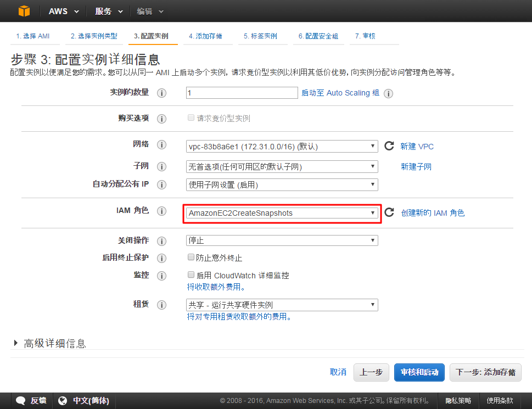Screen dimensions: 532x409
Task: Open the 自动分配公有 IP dropdown
Action: 282,185
